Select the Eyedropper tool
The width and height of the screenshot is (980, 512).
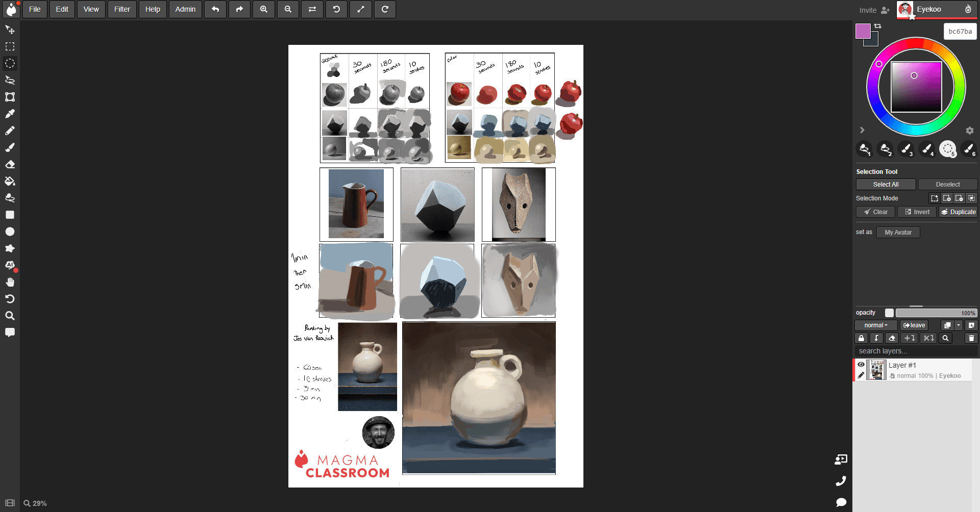click(x=10, y=114)
